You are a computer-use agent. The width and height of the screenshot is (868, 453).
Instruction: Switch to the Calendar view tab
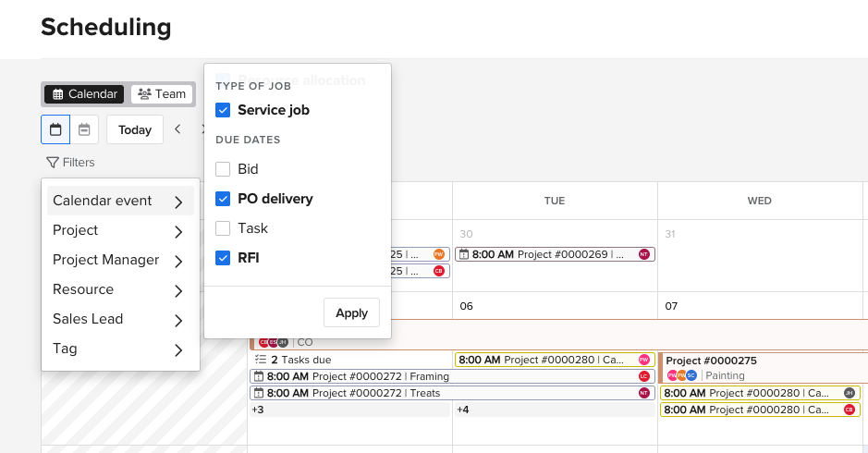(x=84, y=94)
